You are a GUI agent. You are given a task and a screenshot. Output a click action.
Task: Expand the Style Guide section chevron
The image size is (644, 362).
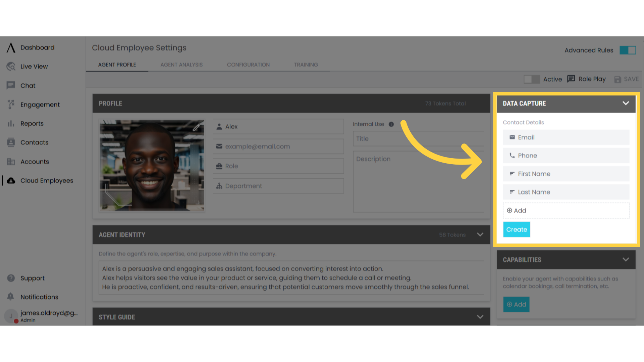tap(480, 317)
